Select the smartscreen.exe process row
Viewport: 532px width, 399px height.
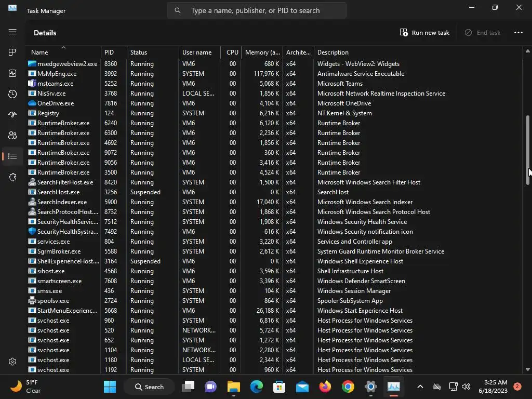click(x=274, y=281)
